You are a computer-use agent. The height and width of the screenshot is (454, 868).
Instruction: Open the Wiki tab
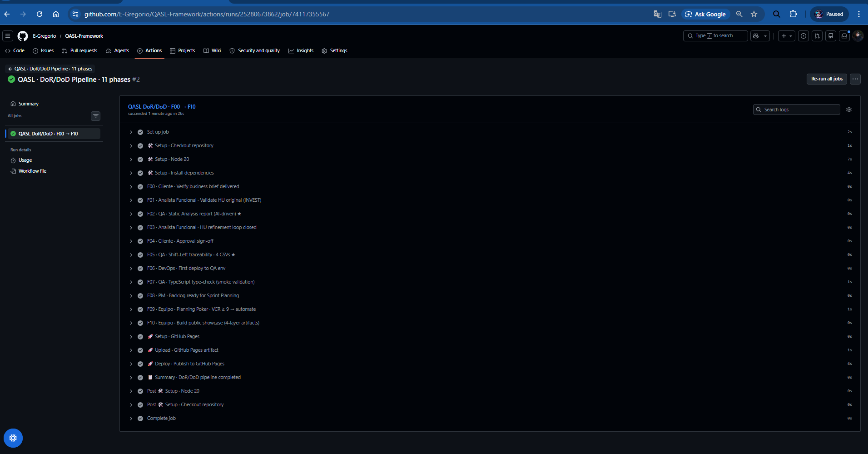(212, 50)
